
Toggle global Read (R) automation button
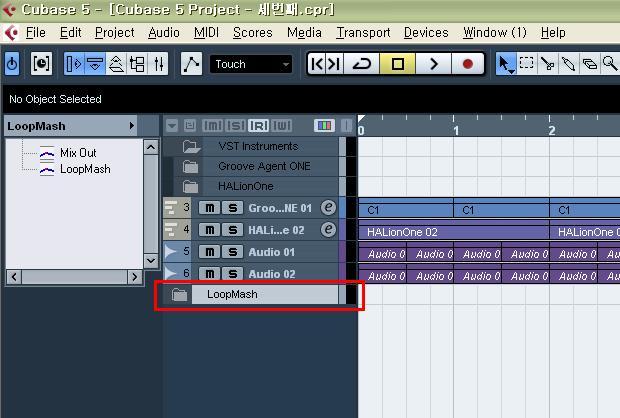pos(259,126)
